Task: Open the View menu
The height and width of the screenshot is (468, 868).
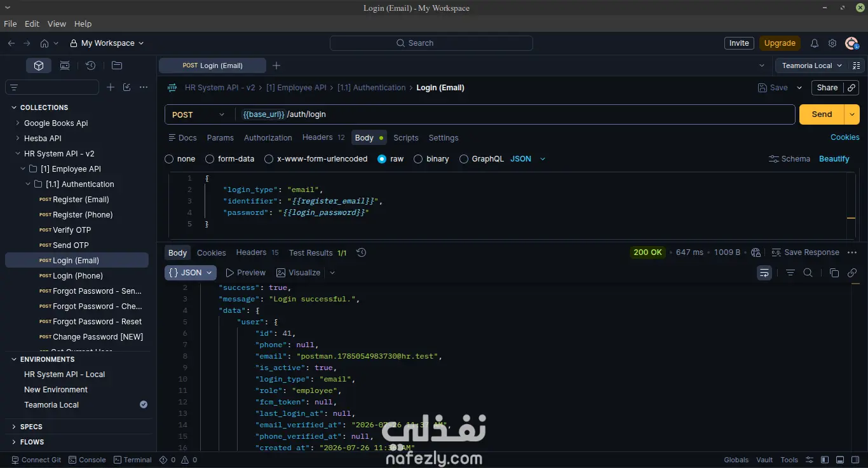Action: pyautogui.click(x=57, y=24)
